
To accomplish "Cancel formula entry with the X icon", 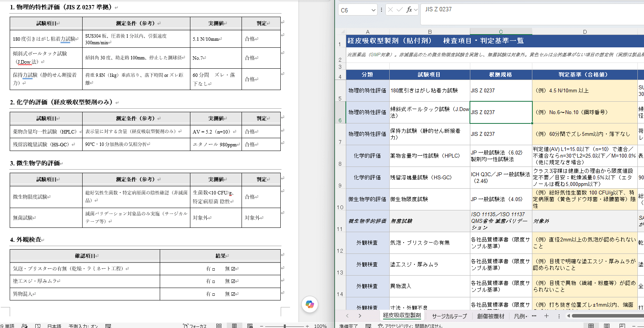I will [x=390, y=10].
